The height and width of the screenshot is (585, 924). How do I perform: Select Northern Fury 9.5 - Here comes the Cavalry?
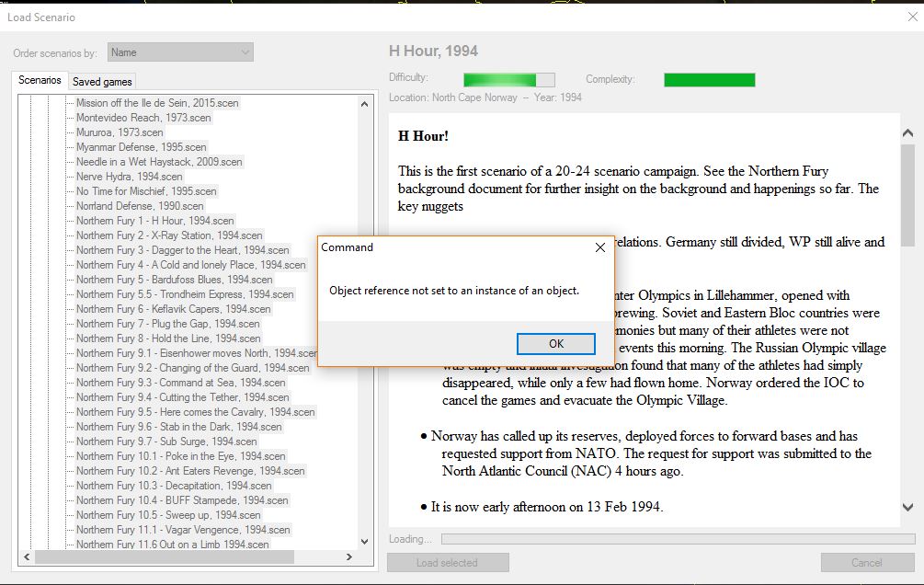[x=196, y=412]
